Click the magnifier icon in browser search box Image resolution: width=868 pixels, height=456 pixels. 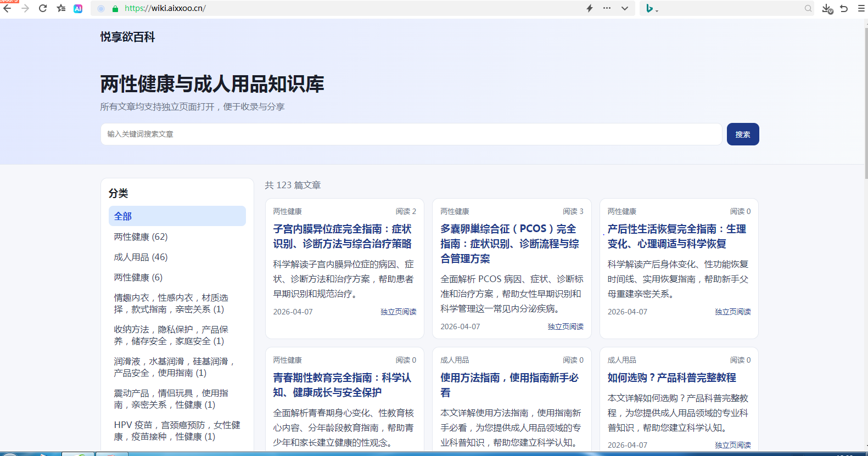point(808,8)
